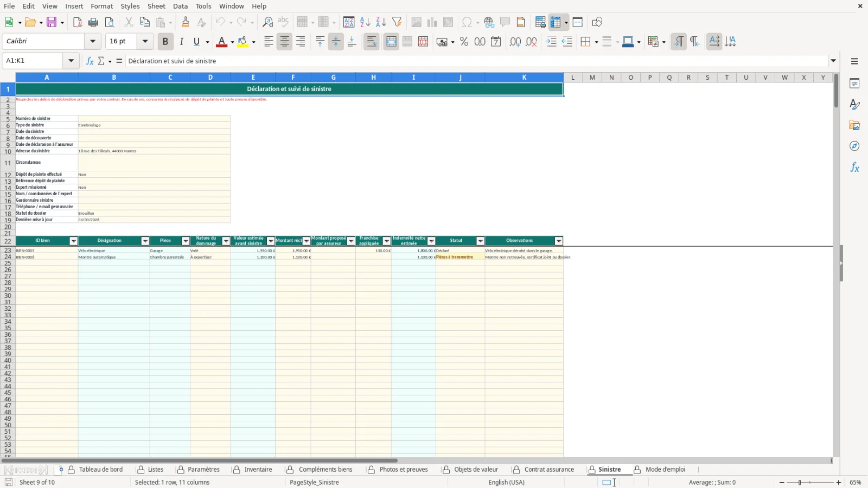Toggle the AutoFilter funnel icon

point(397,22)
